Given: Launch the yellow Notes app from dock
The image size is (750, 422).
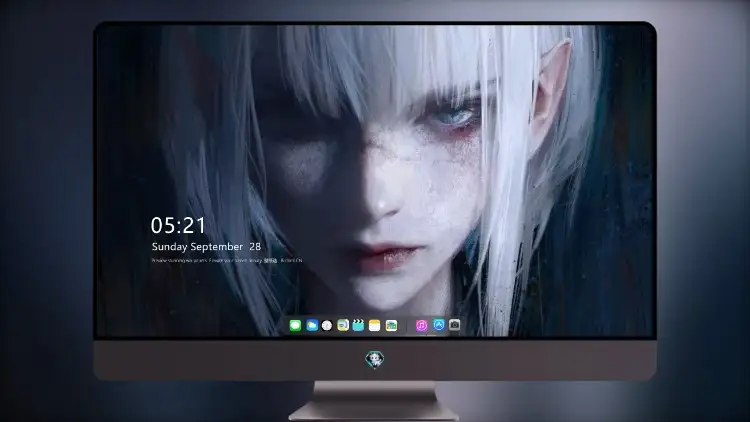Looking at the screenshot, I should click(x=375, y=325).
